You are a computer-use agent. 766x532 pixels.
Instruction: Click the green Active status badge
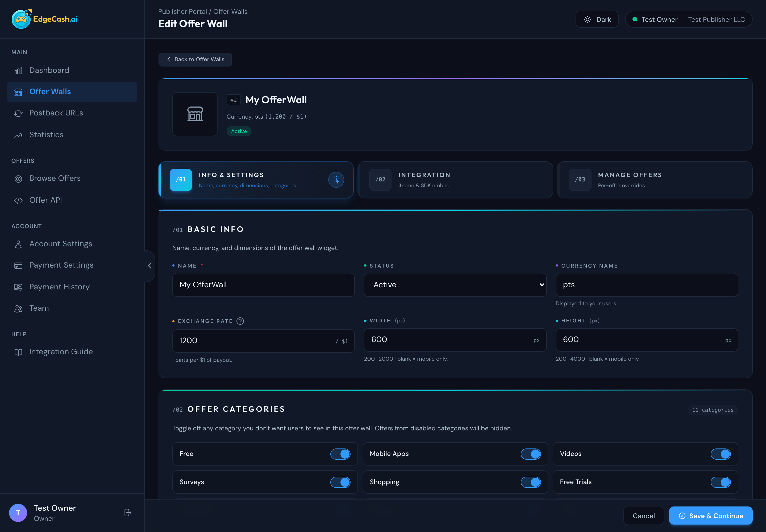coord(239,131)
